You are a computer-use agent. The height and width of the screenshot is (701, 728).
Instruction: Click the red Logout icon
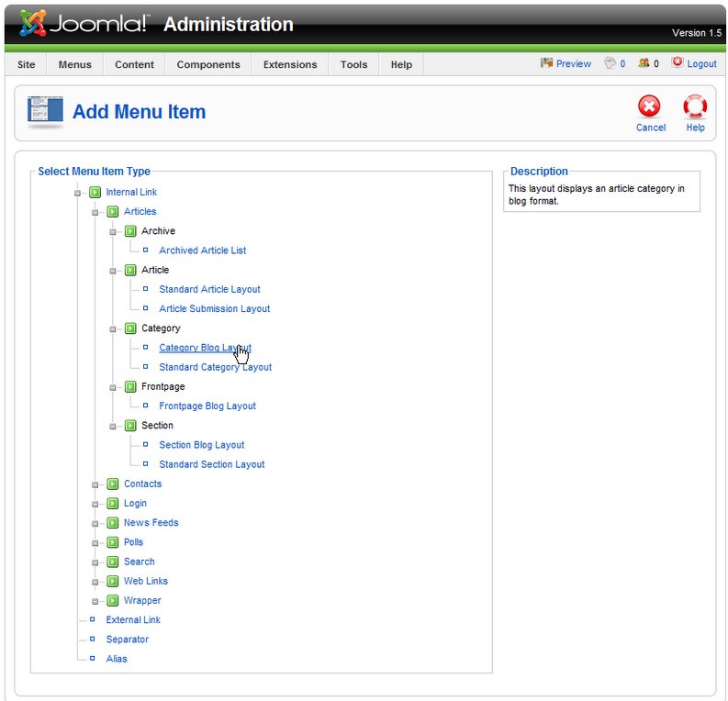coord(678,62)
